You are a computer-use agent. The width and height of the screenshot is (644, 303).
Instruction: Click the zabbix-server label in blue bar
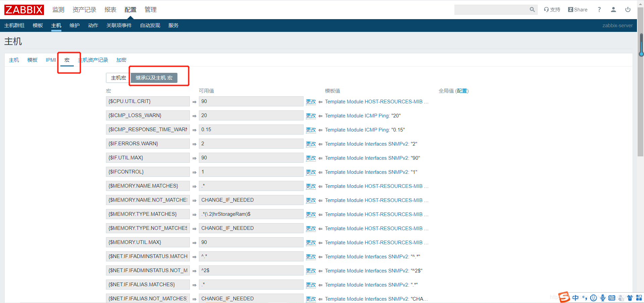pyautogui.click(x=618, y=26)
